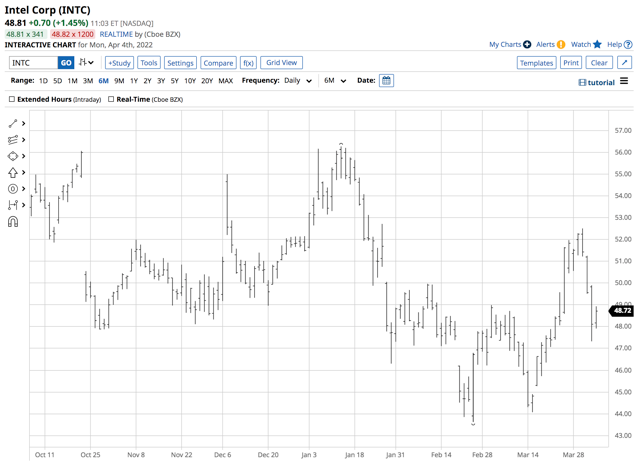
Task: Click the Print button
Action: pyautogui.click(x=571, y=63)
